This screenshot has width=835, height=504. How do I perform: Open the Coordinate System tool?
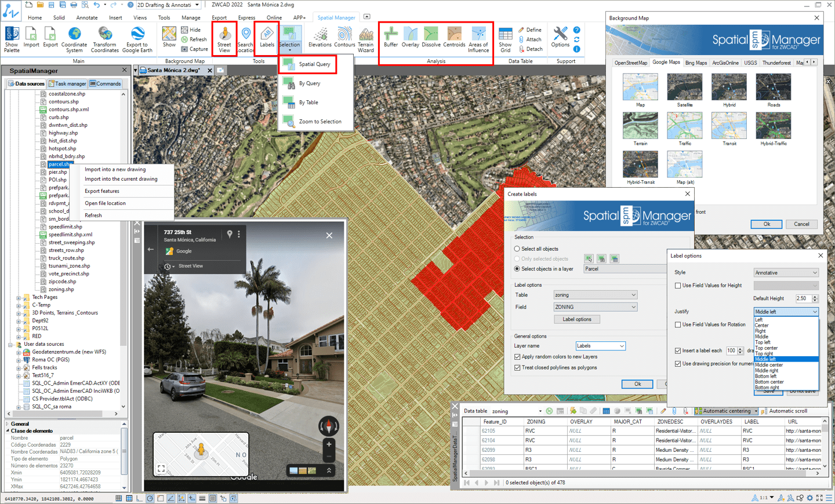coord(74,39)
